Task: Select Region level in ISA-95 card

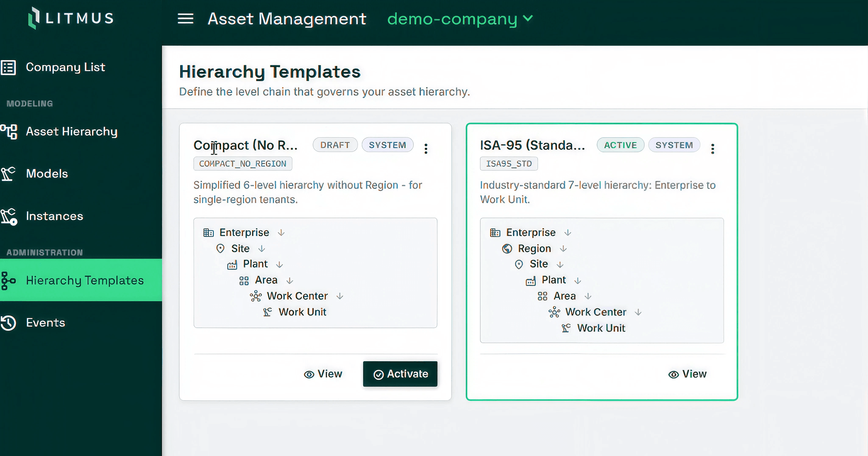Action: tap(534, 248)
